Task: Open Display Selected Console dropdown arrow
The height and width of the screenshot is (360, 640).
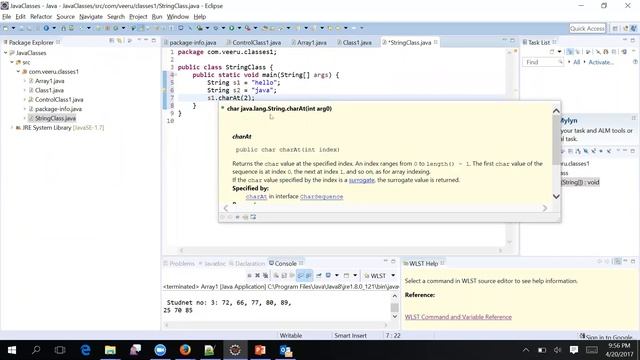Action: [336, 276]
